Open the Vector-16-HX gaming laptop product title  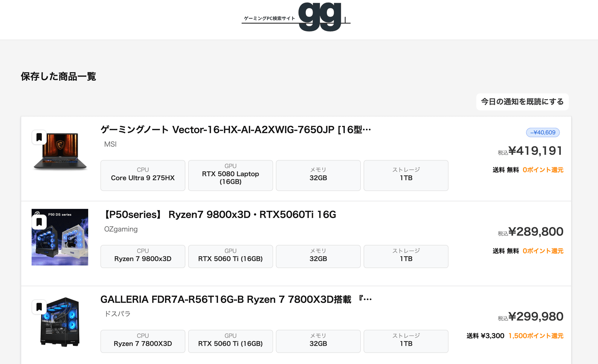point(235,130)
